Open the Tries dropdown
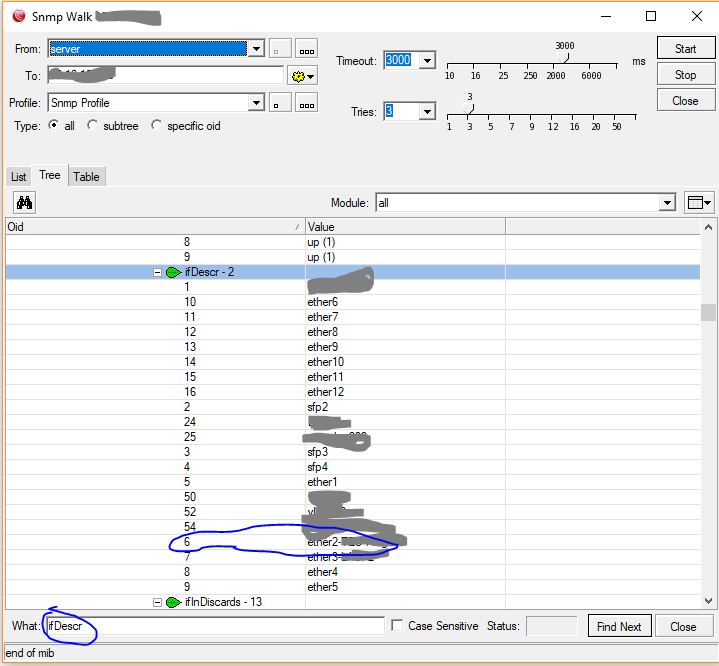Viewport: 719px width, 666px height. (x=427, y=111)
